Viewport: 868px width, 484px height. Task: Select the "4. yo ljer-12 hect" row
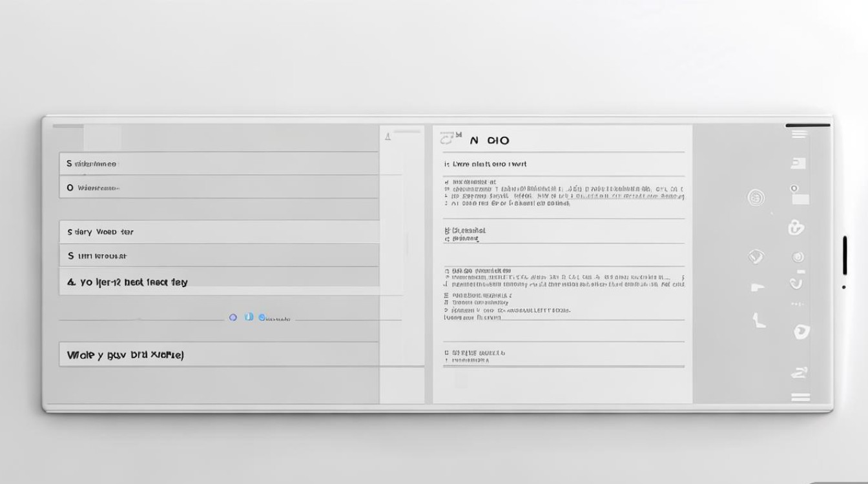[x=218, y=282]
